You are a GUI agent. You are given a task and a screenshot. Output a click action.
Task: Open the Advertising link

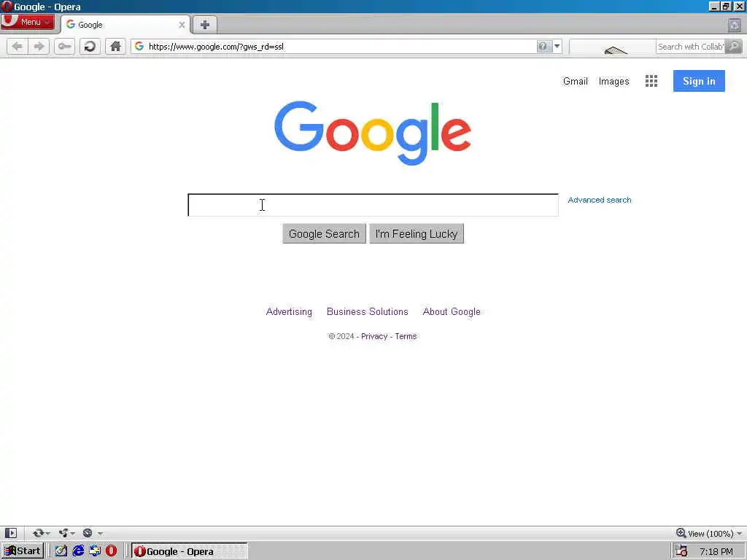(289, 312)
